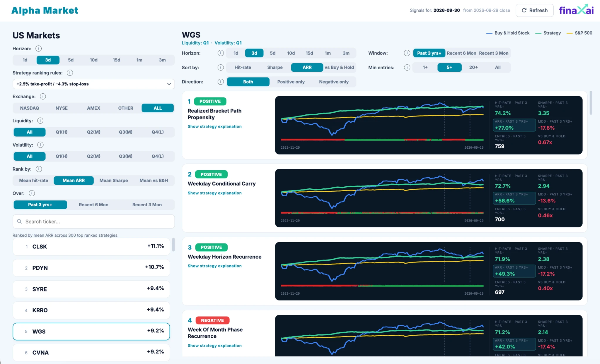Viewport: 600px width, 364px height.
Task: Select NASDAQ exchange filter
Action: point(30,108)
